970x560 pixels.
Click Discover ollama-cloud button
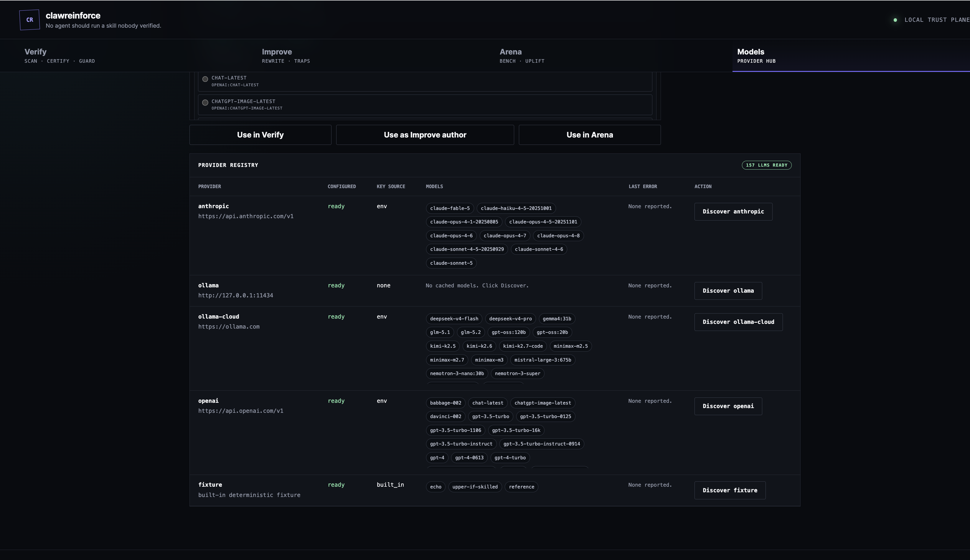(x=738, y=322)
